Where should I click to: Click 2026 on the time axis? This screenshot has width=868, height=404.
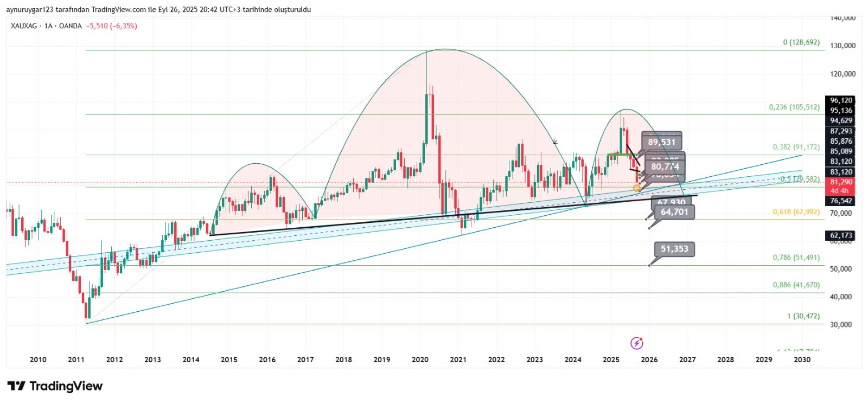(x=649, y=360)
